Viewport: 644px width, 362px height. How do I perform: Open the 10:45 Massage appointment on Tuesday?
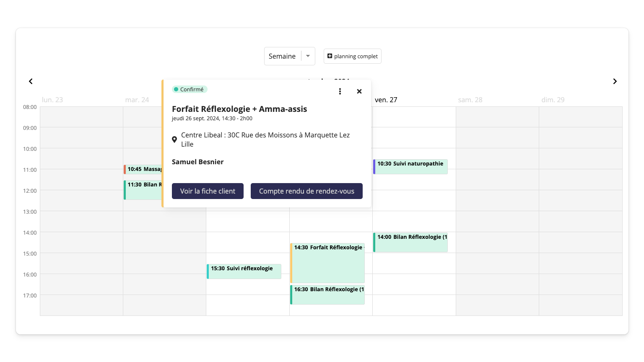pyautogui.click(x=143, y=169)
